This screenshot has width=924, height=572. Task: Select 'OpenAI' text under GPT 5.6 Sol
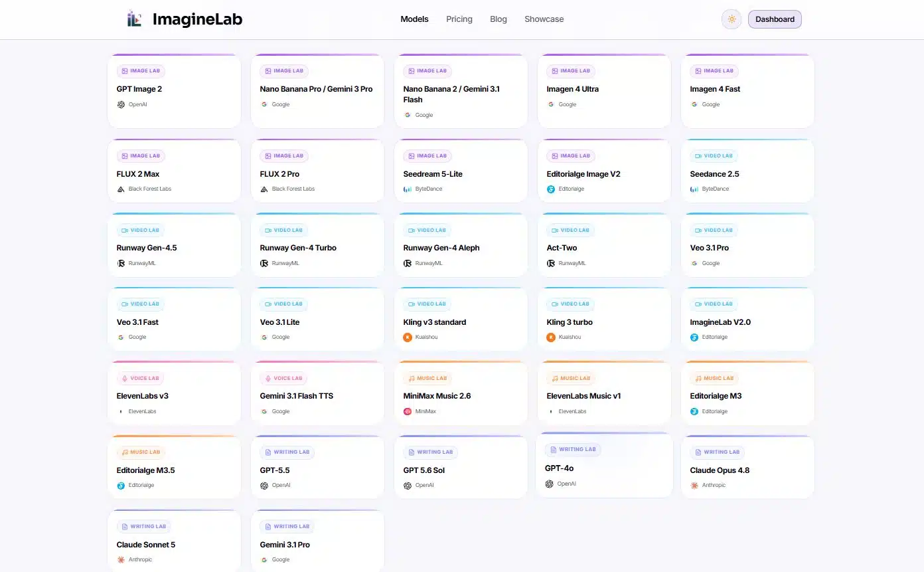click(x=425, y=485)
